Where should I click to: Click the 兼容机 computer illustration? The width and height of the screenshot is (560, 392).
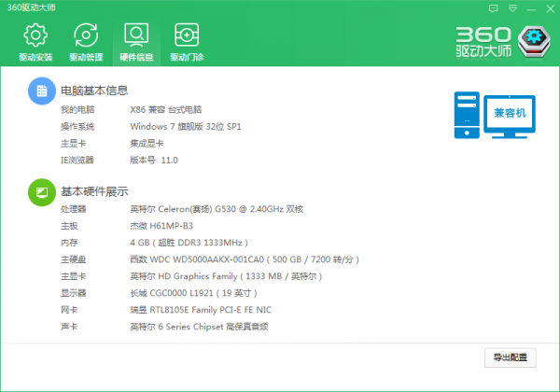495,115
